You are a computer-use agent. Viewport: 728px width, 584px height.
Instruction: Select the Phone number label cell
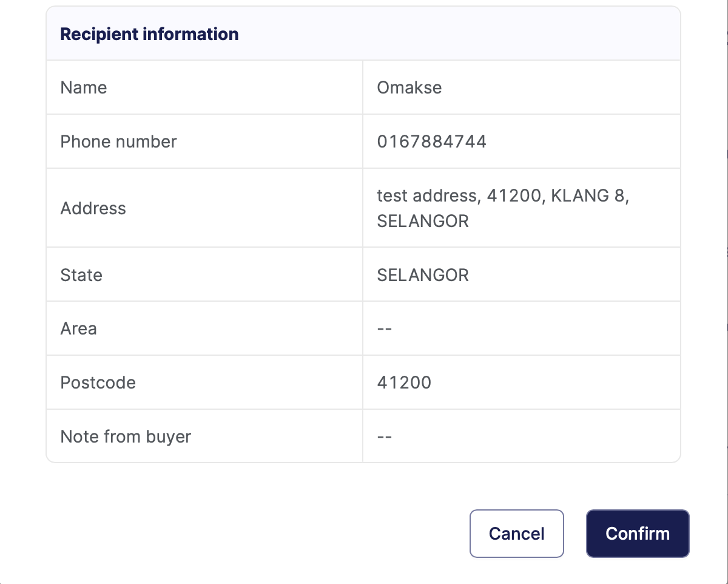coord(118,141)
